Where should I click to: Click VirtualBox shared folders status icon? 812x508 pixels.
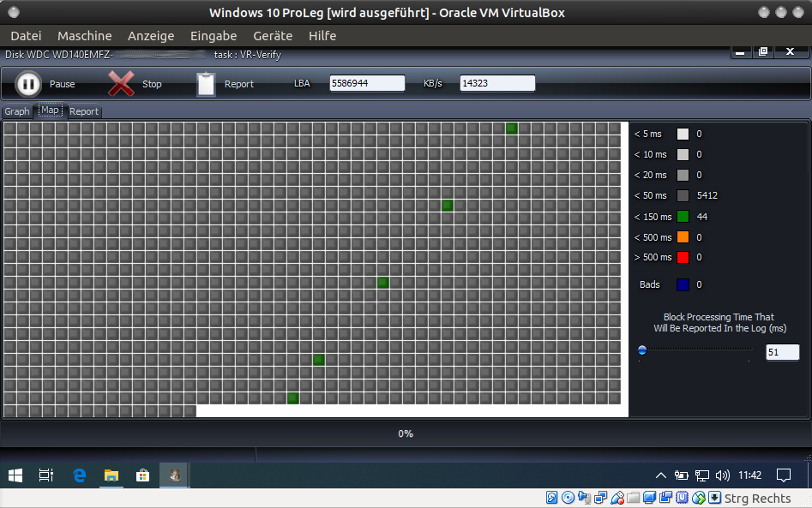tap(634, 498)
